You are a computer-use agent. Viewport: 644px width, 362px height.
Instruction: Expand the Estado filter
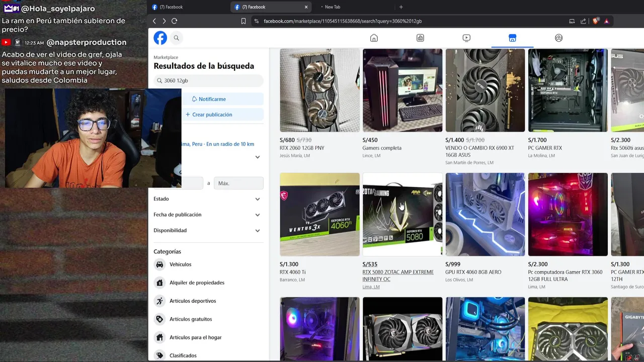pyautogui.click(x=208, y=199)
